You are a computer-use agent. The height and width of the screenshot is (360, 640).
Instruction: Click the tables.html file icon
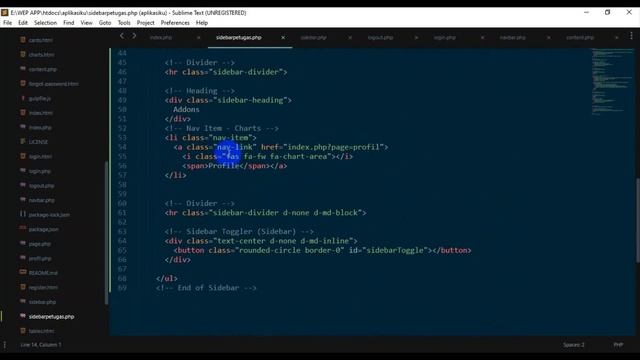point(23,331)
